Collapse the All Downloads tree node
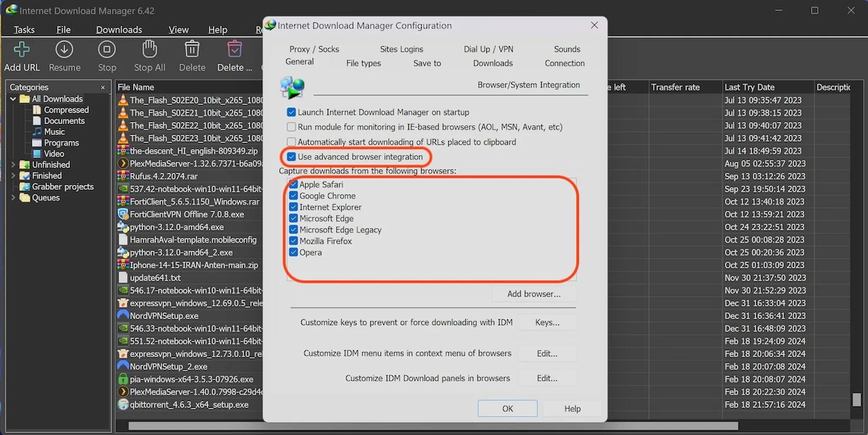Screen dimensions: 868x435 (13, 99)
